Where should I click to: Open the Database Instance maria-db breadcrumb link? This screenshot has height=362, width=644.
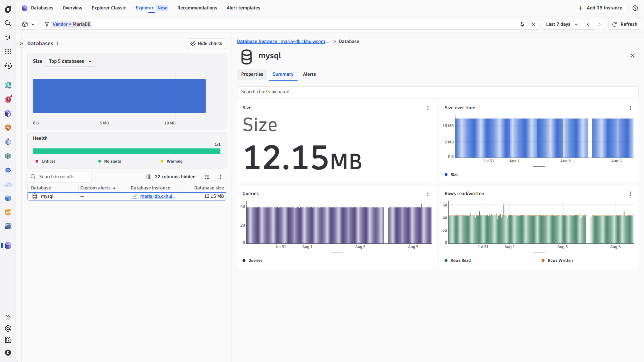point(283,41)
